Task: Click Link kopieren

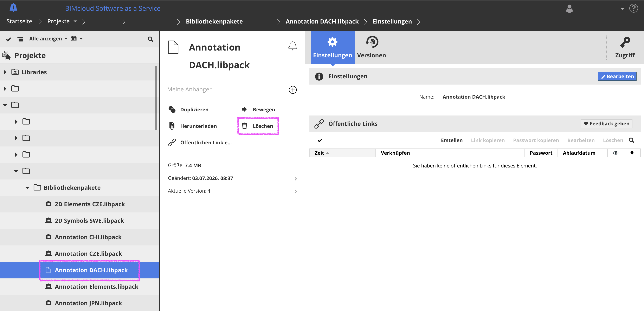Action: pos(488,140)
